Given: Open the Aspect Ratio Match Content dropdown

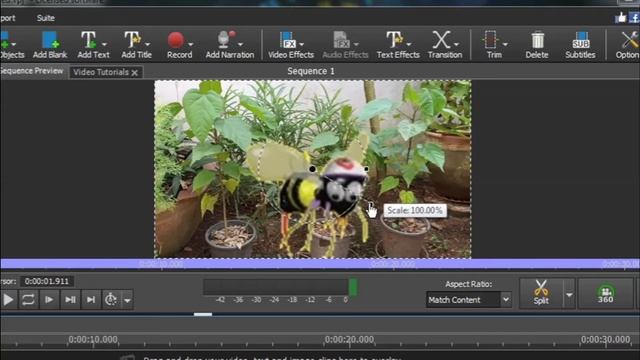Looking at the screenshot, I should coord(469,300).
